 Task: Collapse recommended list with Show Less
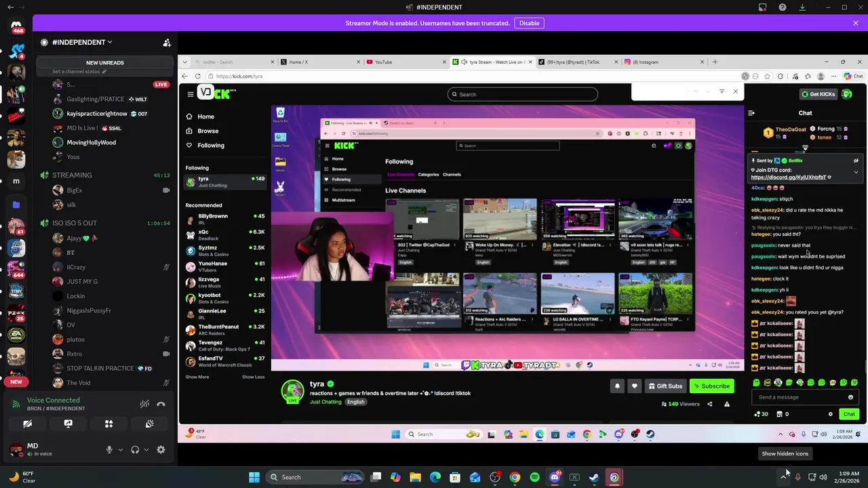coord(253,377)
